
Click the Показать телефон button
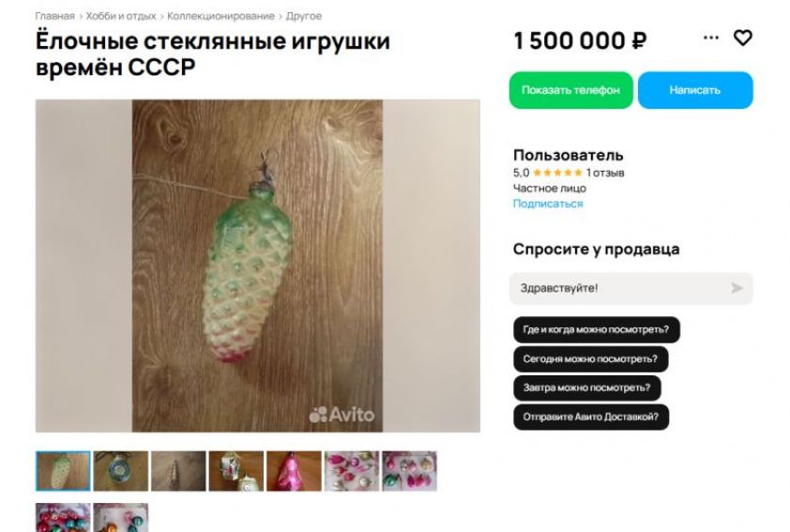[x=570, y=90]
